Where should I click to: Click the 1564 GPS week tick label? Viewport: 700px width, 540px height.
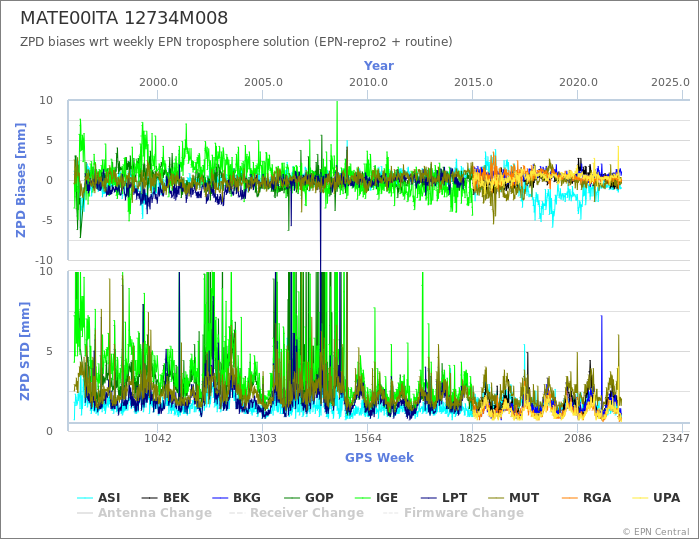[x=367, y=438]
